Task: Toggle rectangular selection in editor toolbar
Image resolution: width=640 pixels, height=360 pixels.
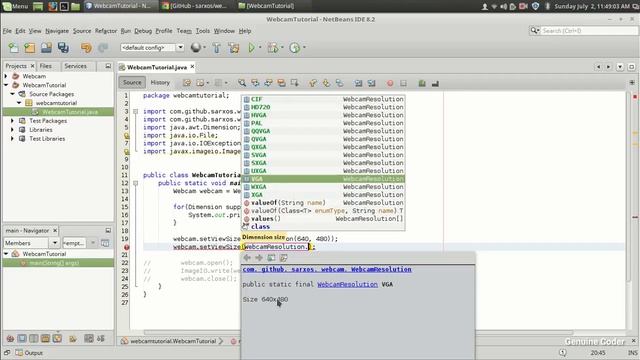Action: point(294,83)
